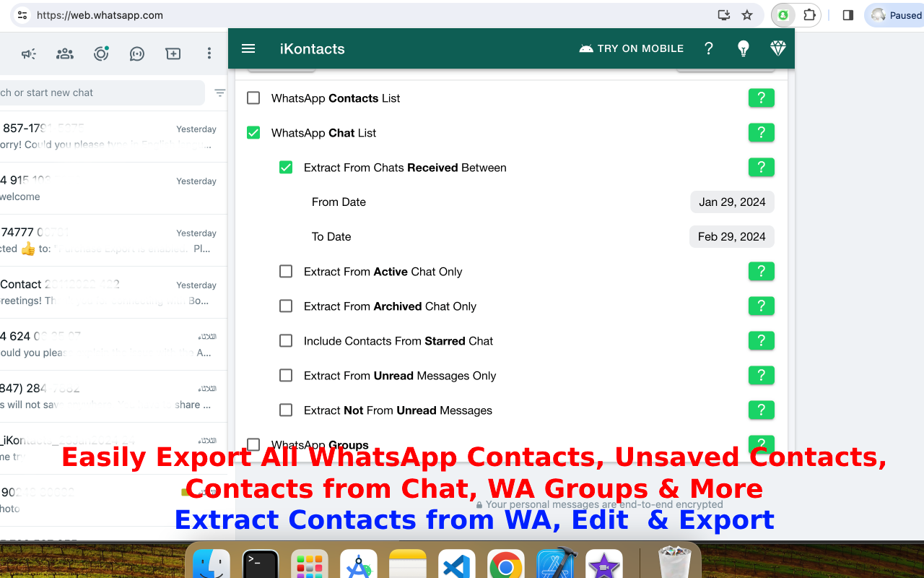
Task: Open the iKontacts hamburger menu
Action: pos(248,48)
